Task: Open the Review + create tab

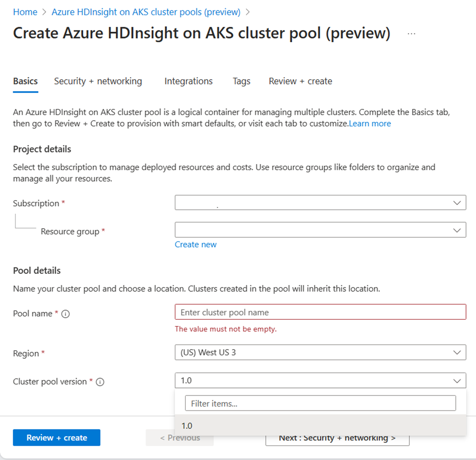Action: tap(300, 81)
